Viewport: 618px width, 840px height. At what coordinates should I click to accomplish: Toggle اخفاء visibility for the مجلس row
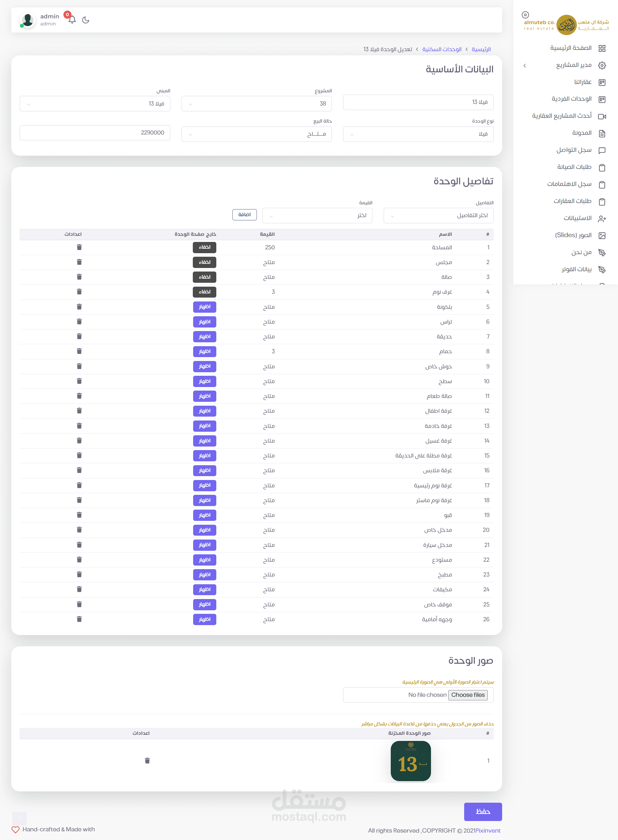tap(204, 262)
